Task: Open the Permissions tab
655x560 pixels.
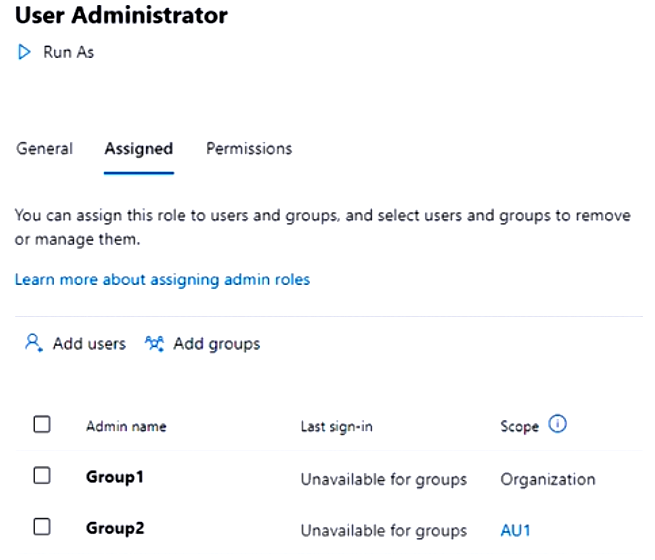Action: click(249, 148)
